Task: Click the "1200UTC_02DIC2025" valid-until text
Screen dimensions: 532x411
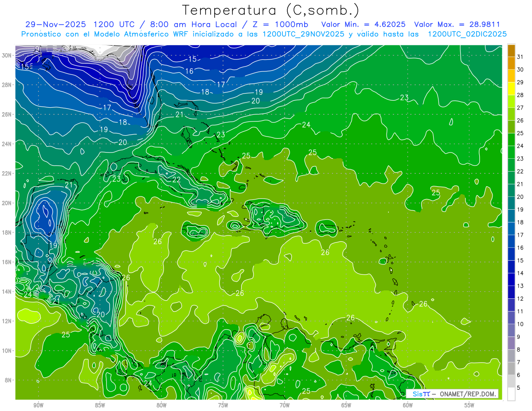Action: 467,34
